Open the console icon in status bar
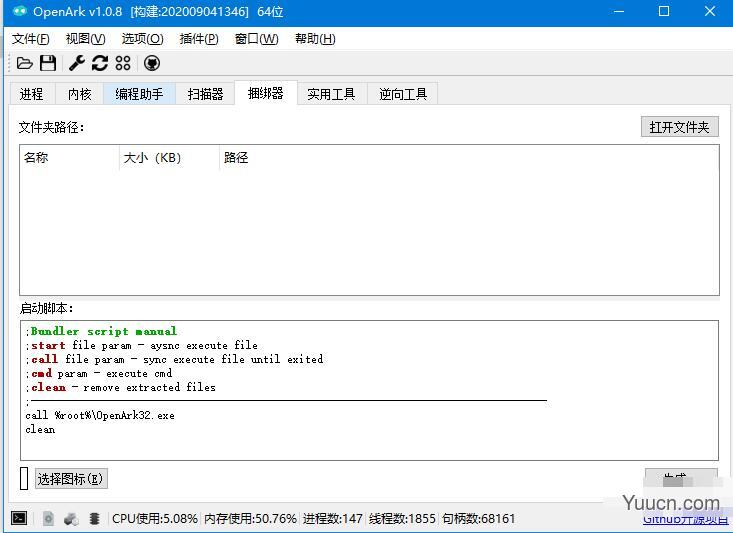The height and width of the screenshot is (533, 733). (x=19, y=518)
